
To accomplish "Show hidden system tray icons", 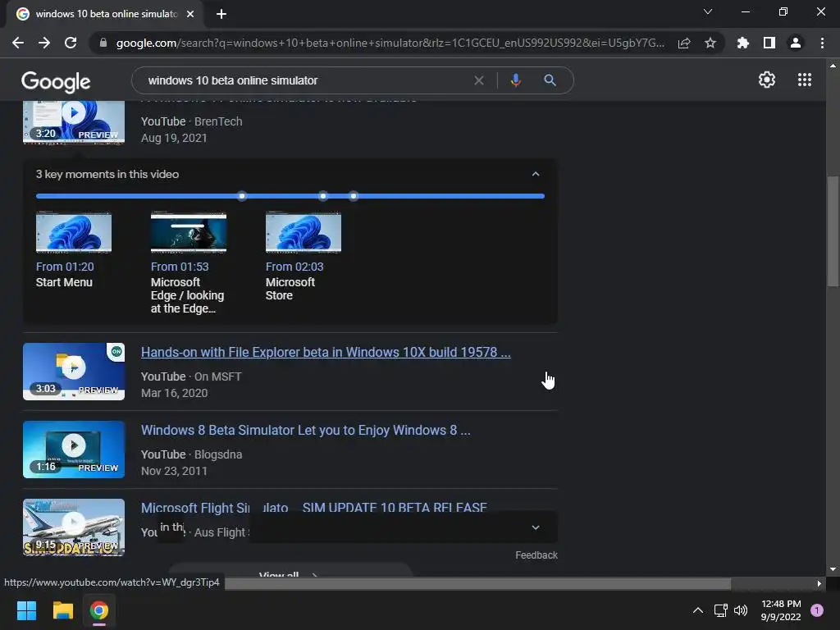I will (698, 610).
